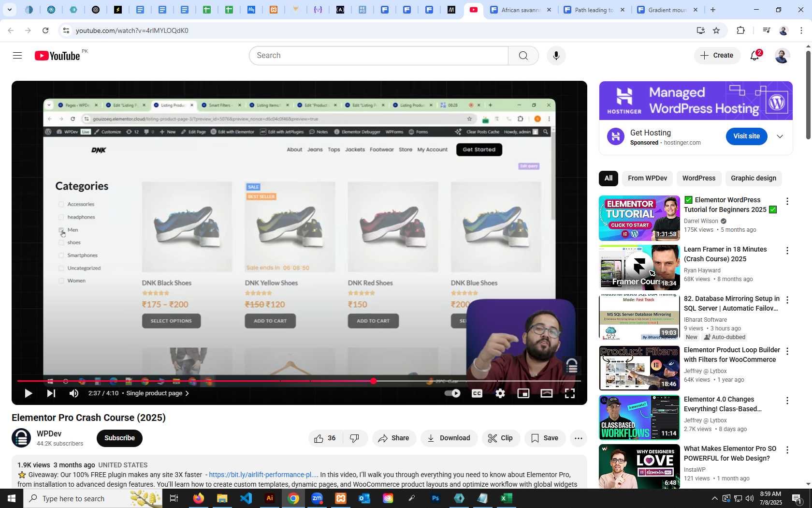Open YouTube guide hamburger menu
This screenshot has height=508, width=812.
[17, 56]
